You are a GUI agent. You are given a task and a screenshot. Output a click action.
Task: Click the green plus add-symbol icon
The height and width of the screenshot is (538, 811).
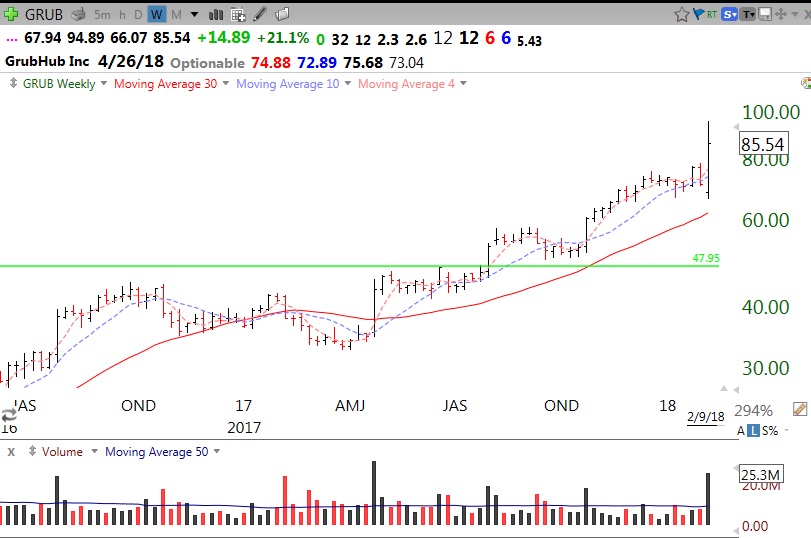(10, 14)
